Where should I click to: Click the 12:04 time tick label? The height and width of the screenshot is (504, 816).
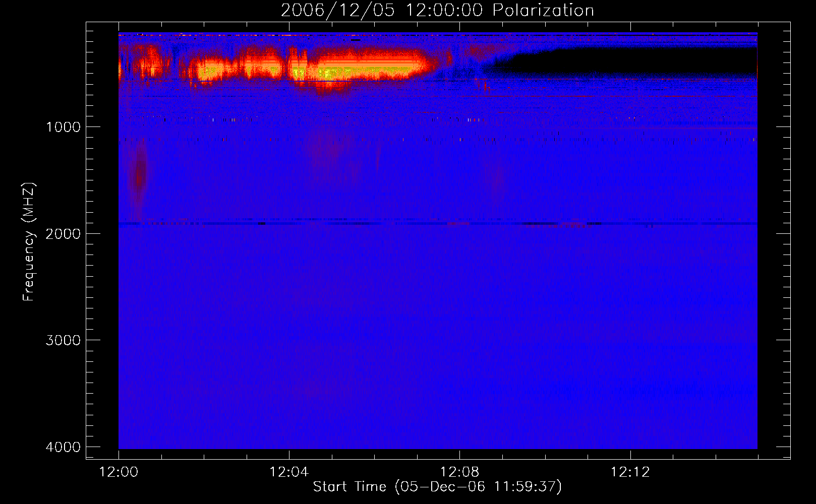click(289, 472)
